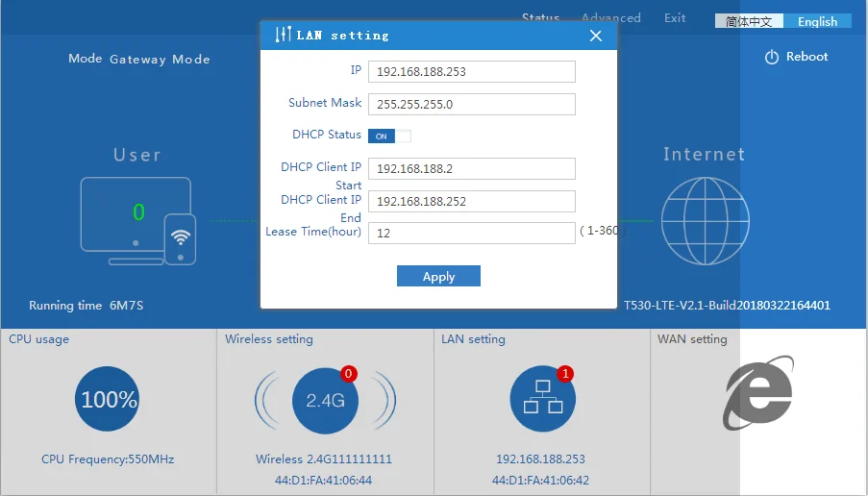Click the wireless phone device icon
Image resolution: width=868 pixels, height=496 pixels.
click(180, 237)
